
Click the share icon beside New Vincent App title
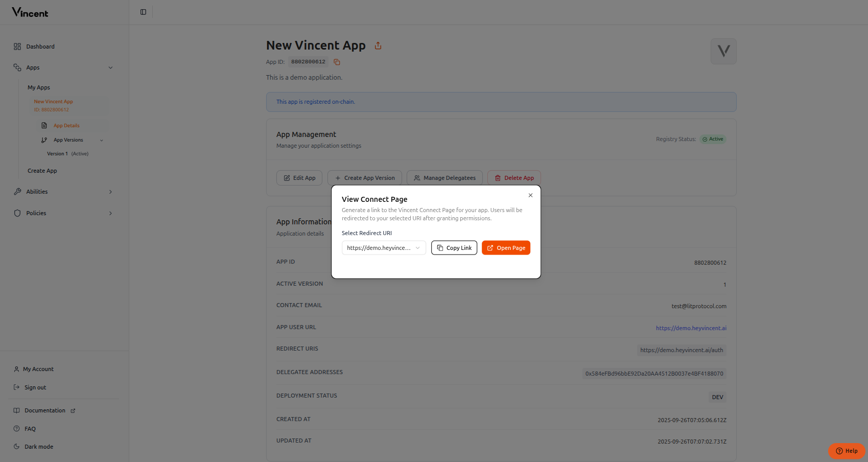click(x=378, y=45)
